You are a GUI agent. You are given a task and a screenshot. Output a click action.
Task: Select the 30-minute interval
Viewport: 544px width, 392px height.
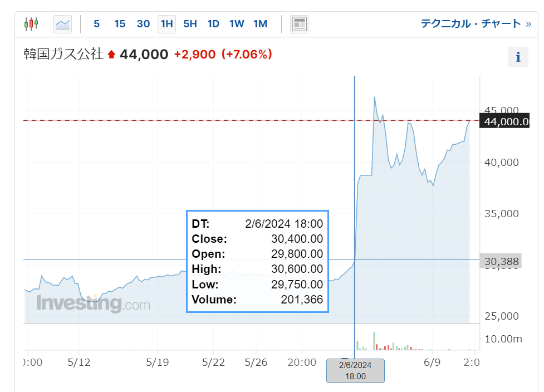tap(143, 24)
